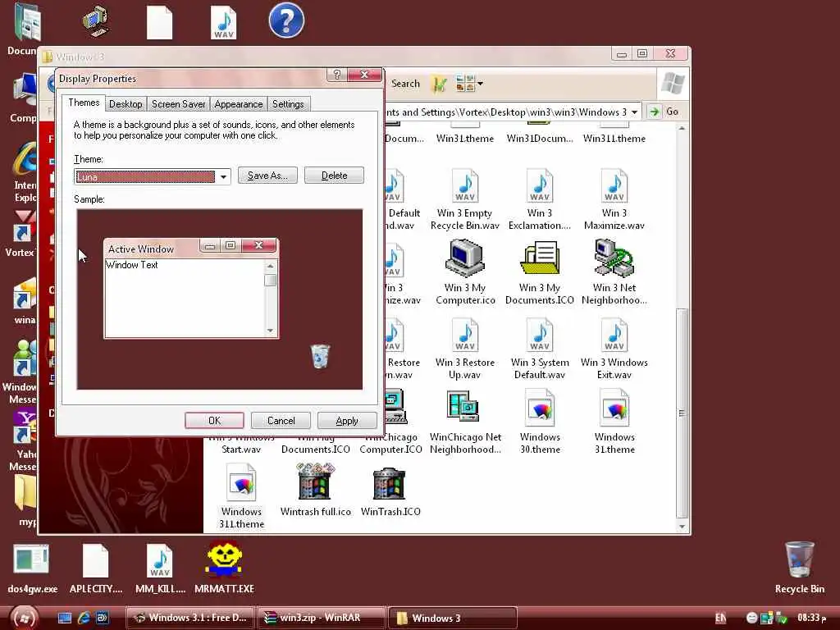Select Win 3 System Default.wav file
The image size is (840, 630).
pos(540,349)
